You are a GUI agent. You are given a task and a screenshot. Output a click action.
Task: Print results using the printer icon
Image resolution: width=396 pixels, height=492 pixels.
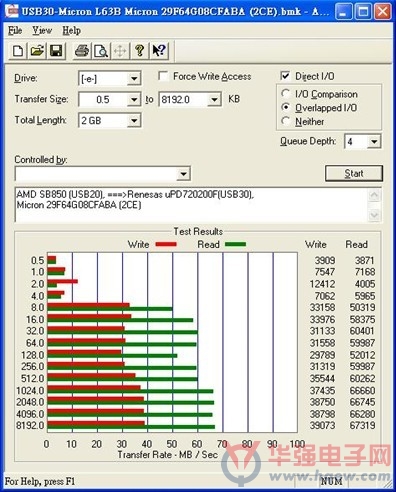click(x=82, y=51)
